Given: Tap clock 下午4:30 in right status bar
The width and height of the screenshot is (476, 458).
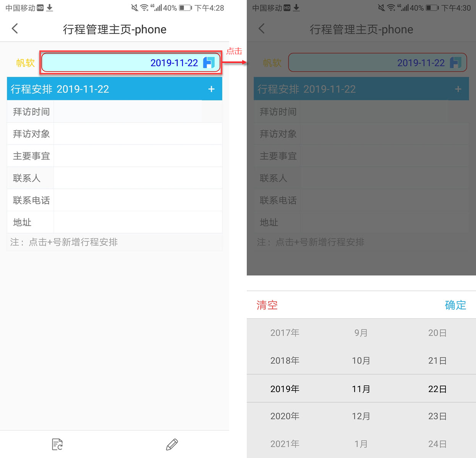Looking at the screenshot, I should 456,8.
